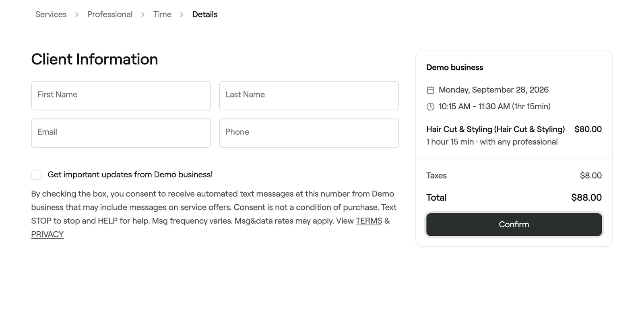Enable the Get important updates checkbox
Screen dimensions: 644x312
36,175
